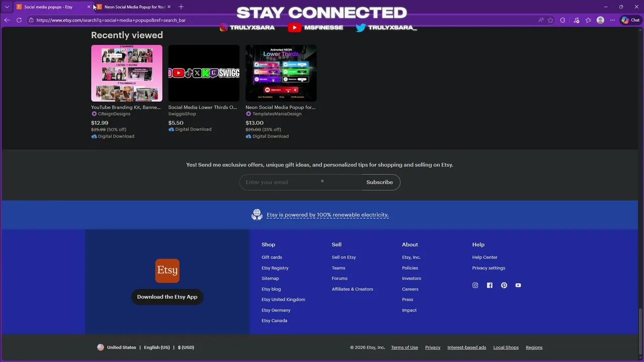Click the SwiggisShop shop name

pos(182,114)
